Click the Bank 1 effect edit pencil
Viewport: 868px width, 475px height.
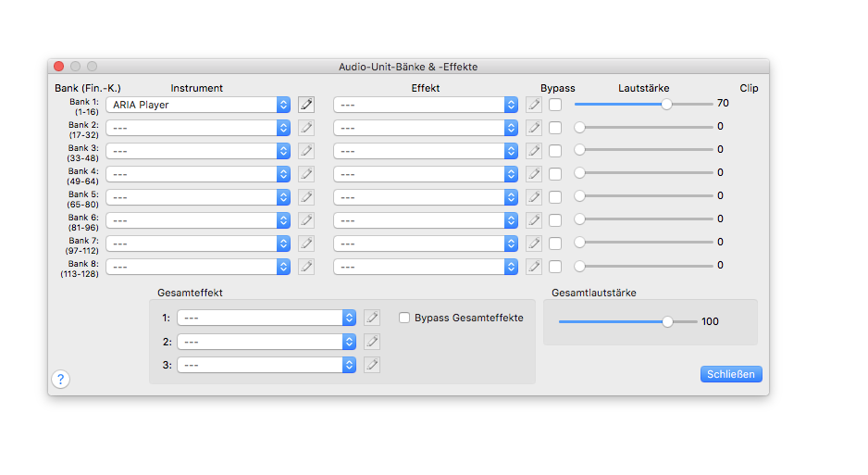(534, 105)
